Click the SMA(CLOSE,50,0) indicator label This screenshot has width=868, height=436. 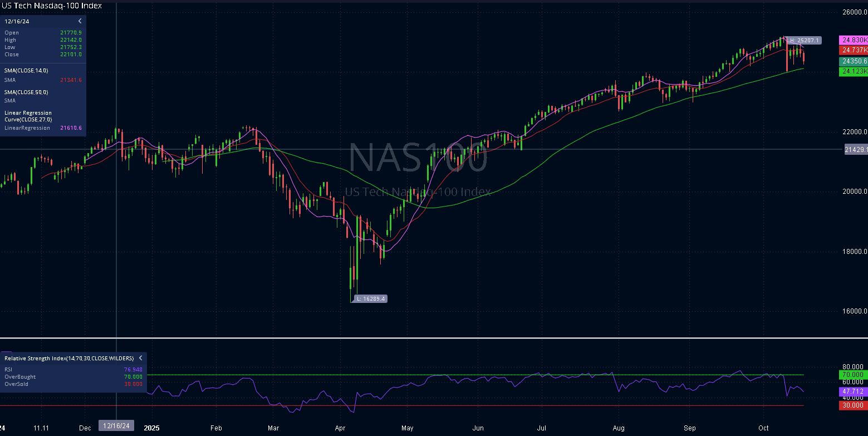coord(26,91)
